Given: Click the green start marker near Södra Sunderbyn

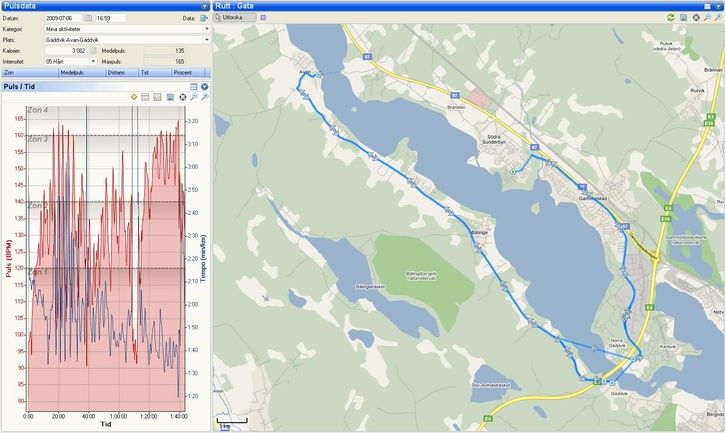Looking at the screenshot, I should (513, 172).
